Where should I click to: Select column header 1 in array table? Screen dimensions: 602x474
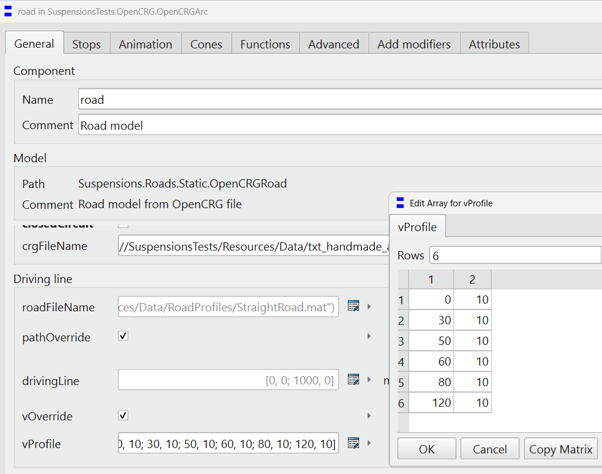click(x=431, y=279)
